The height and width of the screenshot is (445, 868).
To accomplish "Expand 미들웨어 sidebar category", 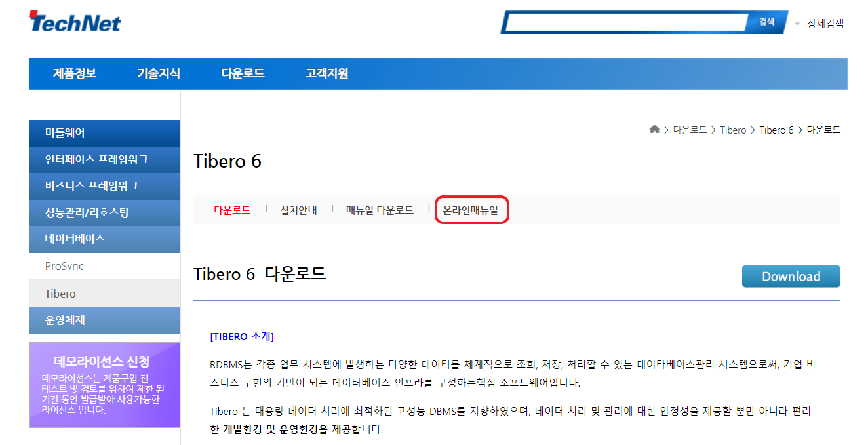I will [104, 133].
